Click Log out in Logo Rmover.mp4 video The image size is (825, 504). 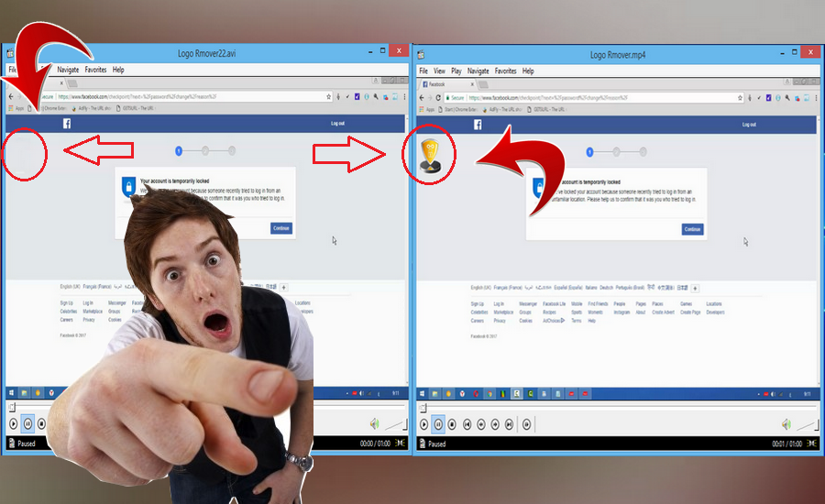coord(749,125)
